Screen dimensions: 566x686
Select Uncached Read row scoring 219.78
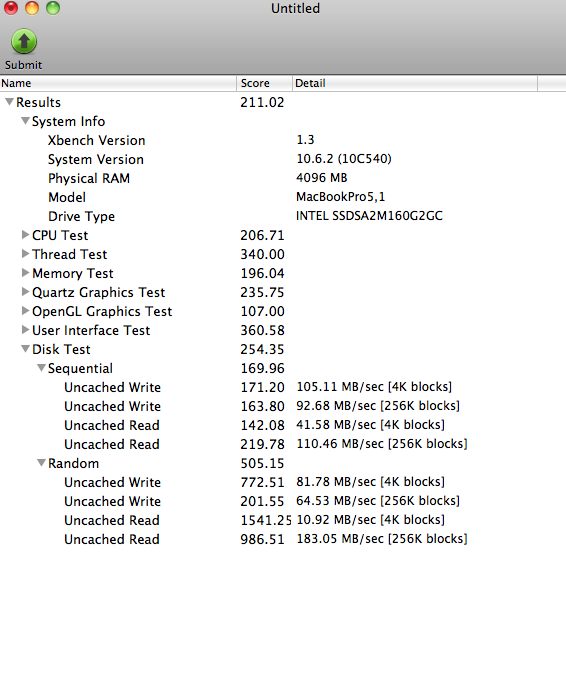[x=283, y=444]
